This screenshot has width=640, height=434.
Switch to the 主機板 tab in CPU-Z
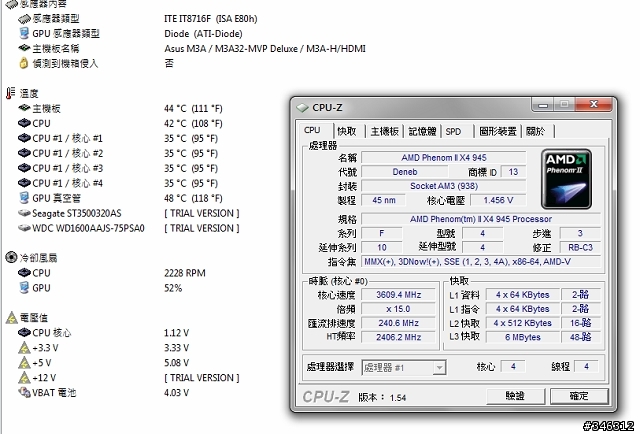coord(384,131)
